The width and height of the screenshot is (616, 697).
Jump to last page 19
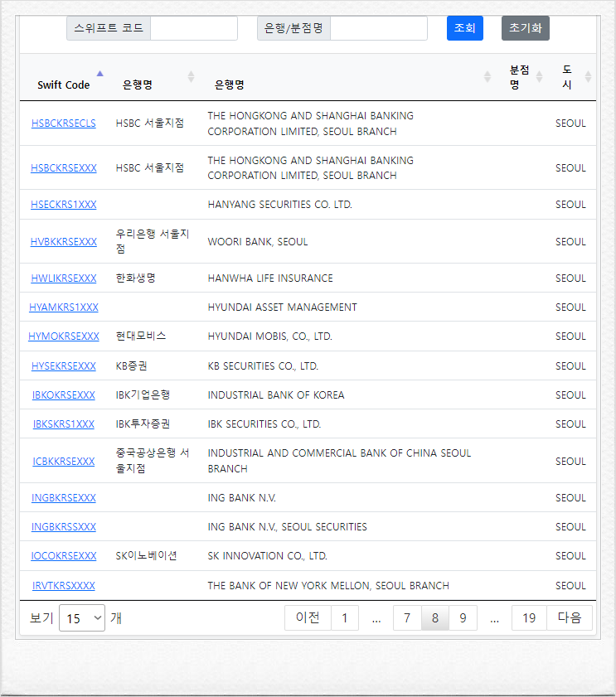[x=529, y=618]
